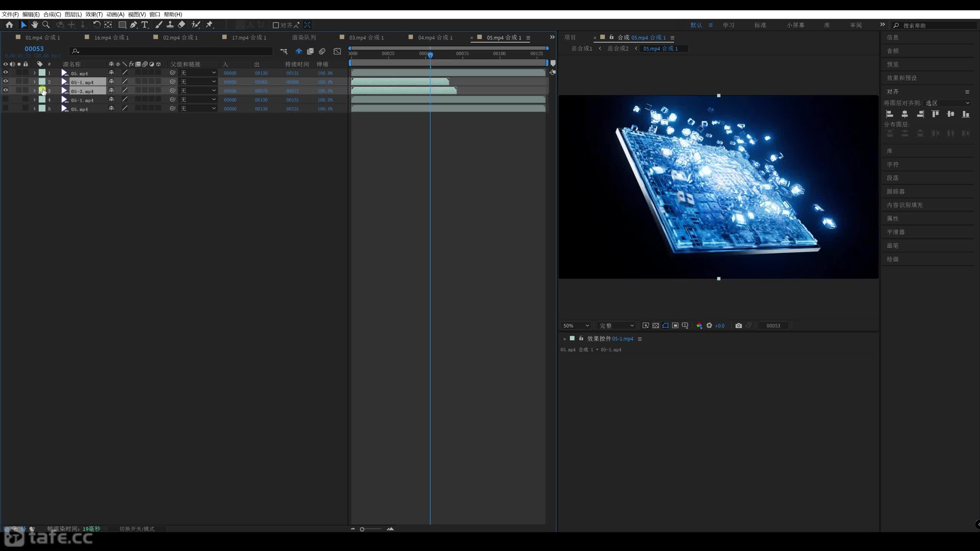The height and width of the screenshot is (551, 980).
Task: Open the 文件(F) menu
Action: 10,15
